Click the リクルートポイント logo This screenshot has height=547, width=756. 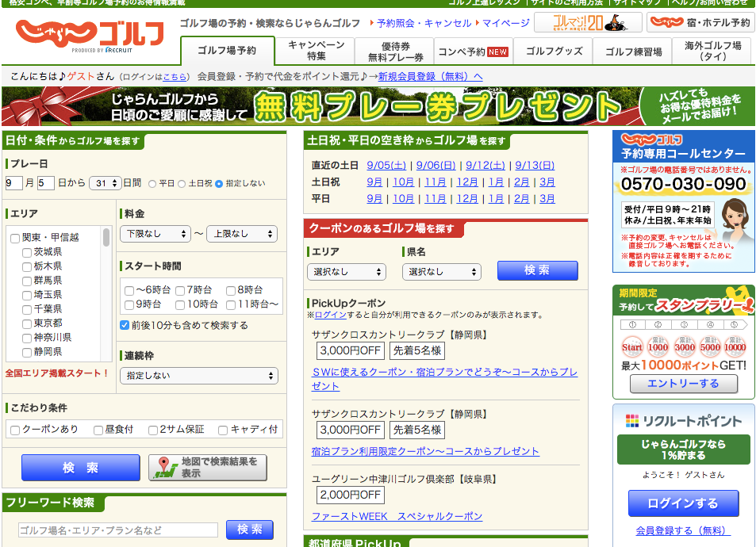coord(683,421)
